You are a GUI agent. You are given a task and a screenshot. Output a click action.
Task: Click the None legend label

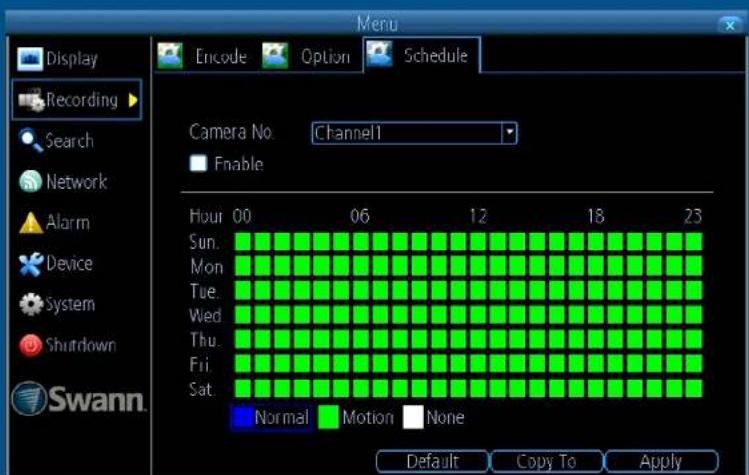click(445, 418)
